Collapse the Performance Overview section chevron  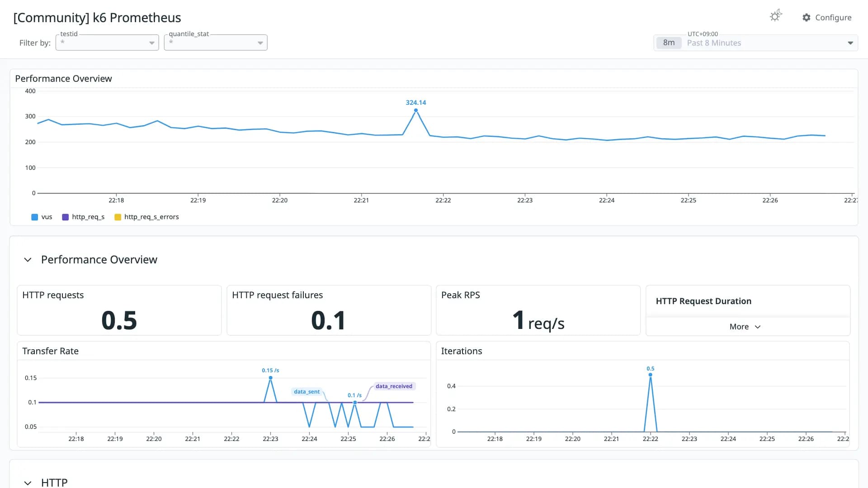28,260
